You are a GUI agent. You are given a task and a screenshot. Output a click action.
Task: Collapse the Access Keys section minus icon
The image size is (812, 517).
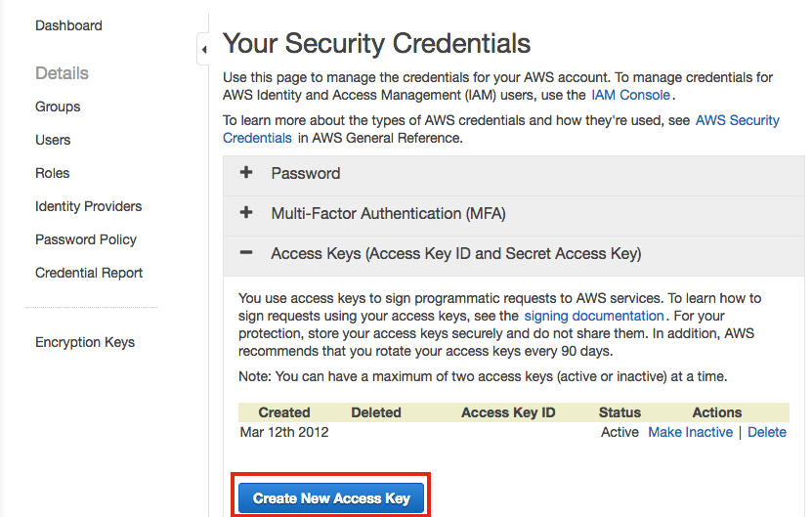click(246, 253)
